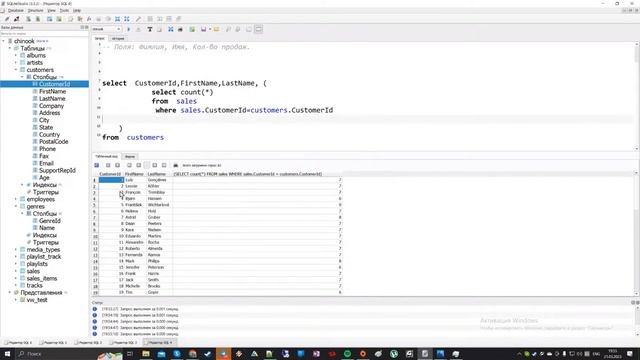Switch to Редактор SQL 1 window tab
The image size is (640, 360).
point(53,342)
